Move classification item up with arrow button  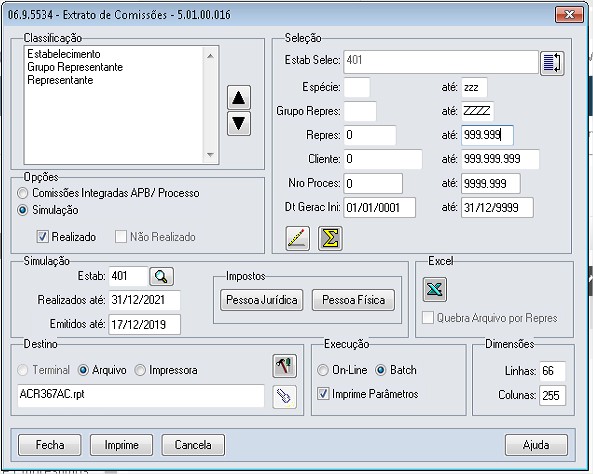239,98
